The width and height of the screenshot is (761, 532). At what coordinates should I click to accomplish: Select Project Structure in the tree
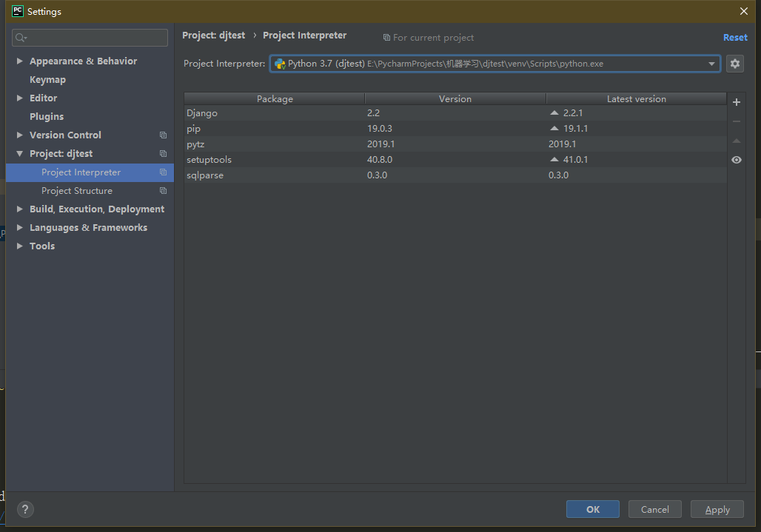click(90, 191)
